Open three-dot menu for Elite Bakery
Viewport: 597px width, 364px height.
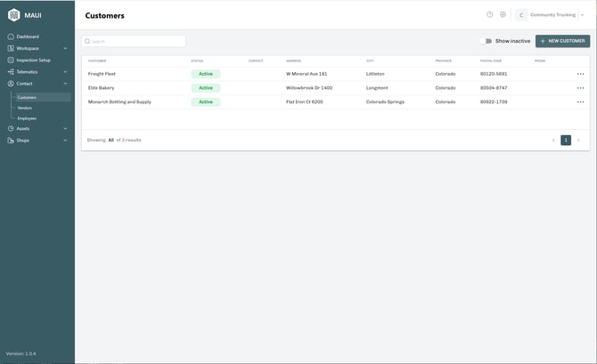tap(580, 88)
